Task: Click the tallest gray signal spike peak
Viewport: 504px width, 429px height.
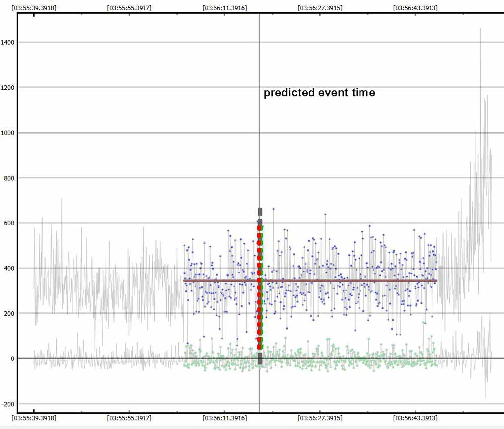Action: 480,30
